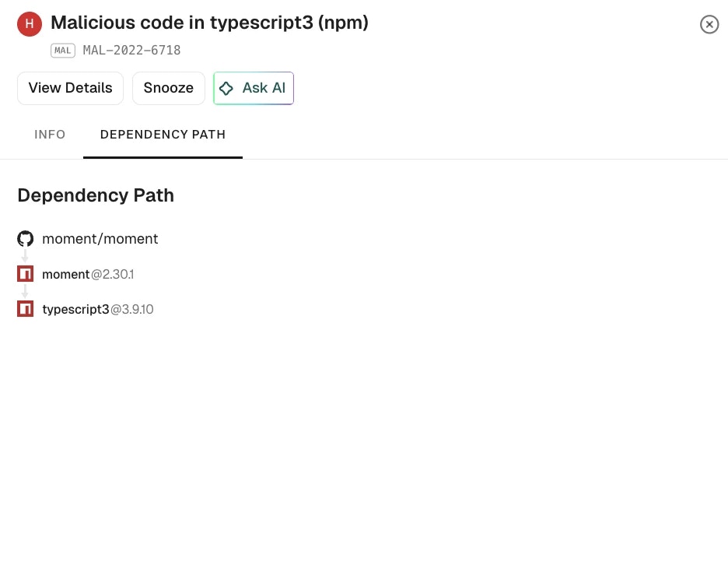The height and width of the screenshot is (562, 728).
Task: Click the Malicious code in typescript3 title
Action: (x=209, y=23)
